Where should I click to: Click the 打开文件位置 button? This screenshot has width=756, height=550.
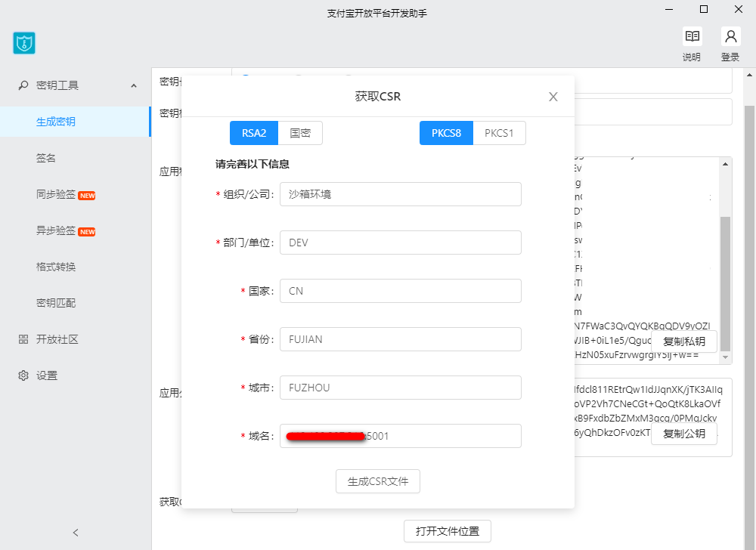pyautogui.click(x=448, y=531)
